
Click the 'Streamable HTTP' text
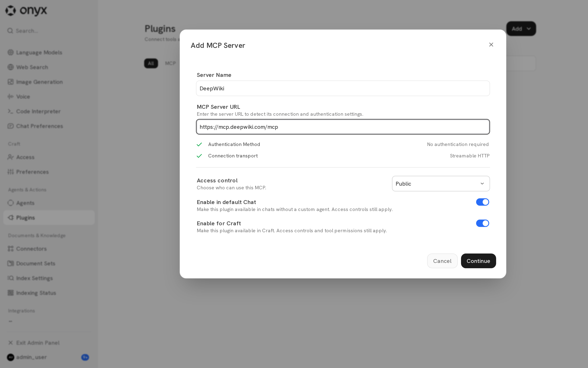[x=469, y=156]
